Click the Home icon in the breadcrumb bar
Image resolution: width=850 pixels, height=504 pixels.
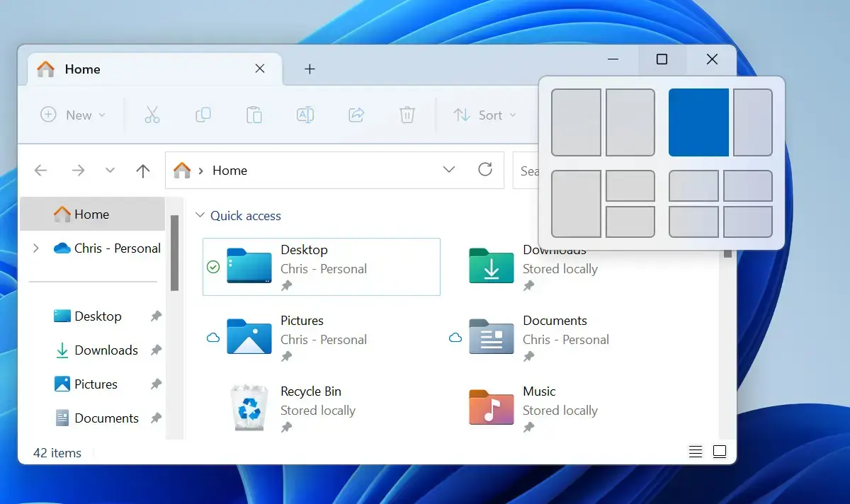pos(182,170)
